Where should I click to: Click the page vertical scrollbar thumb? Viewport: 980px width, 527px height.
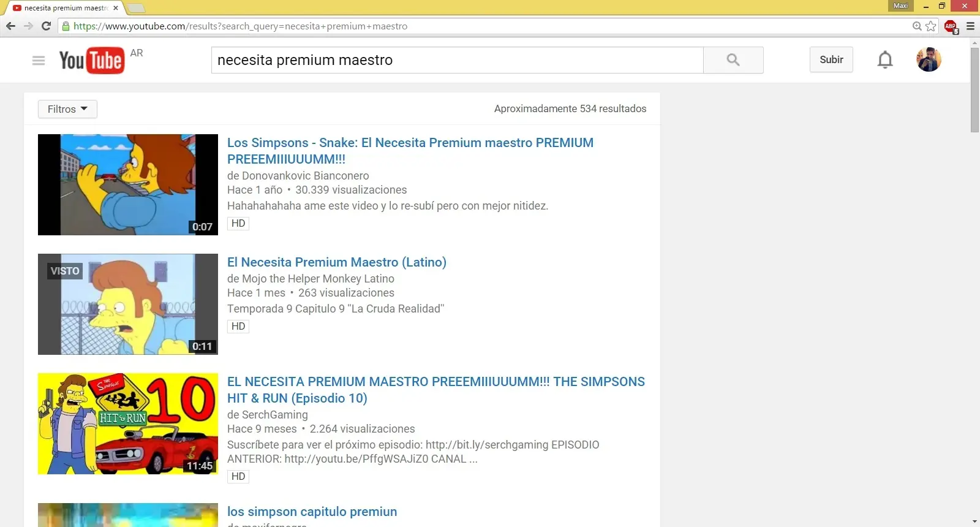coord(974,90)
